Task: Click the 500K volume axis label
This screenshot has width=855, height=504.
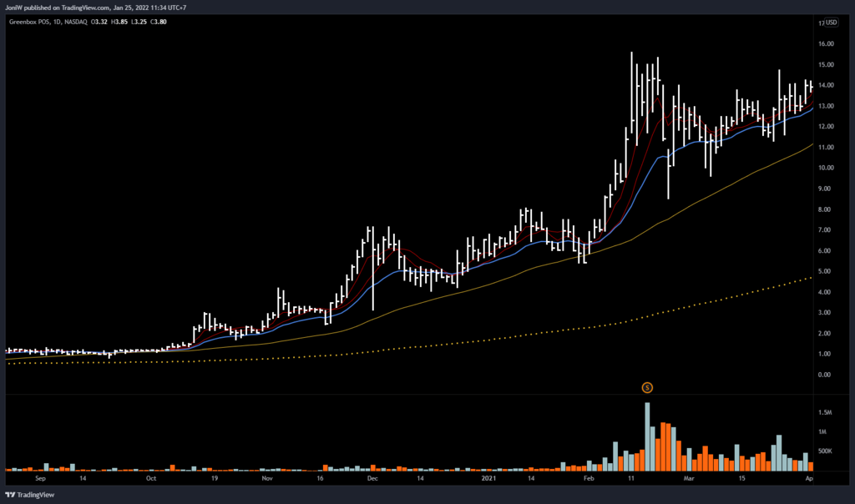Action: tap(826, 451)
